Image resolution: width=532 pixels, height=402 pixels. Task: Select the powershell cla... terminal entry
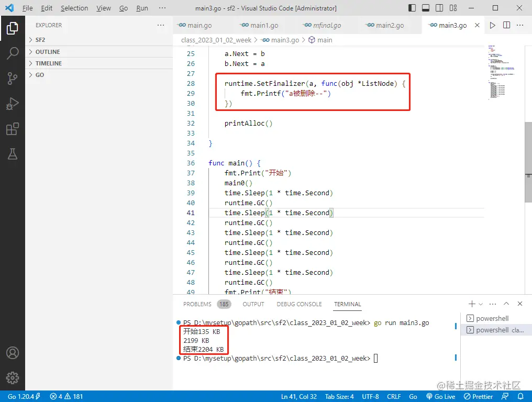click(496, 330)
